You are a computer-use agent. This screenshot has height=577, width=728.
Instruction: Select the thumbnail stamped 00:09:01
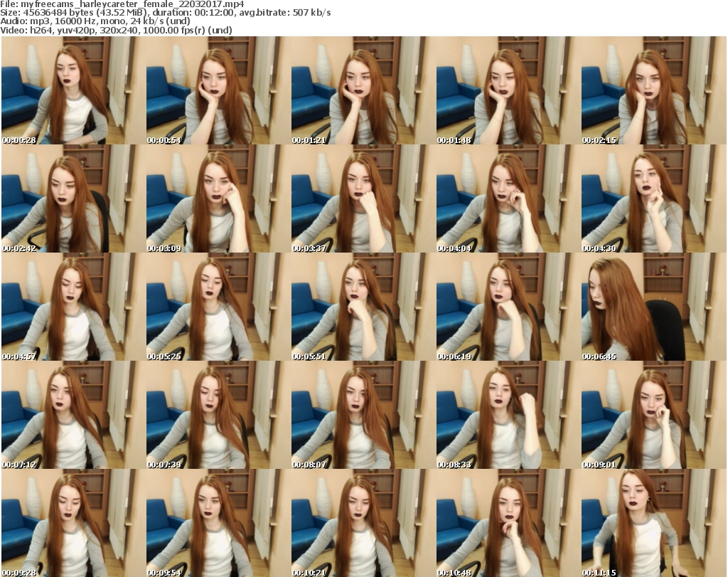click(654, 415)
